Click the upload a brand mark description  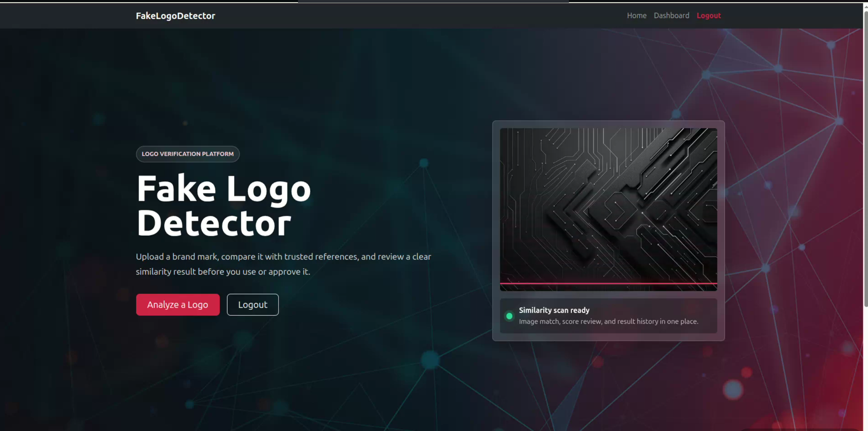click(x=283, y=264)
